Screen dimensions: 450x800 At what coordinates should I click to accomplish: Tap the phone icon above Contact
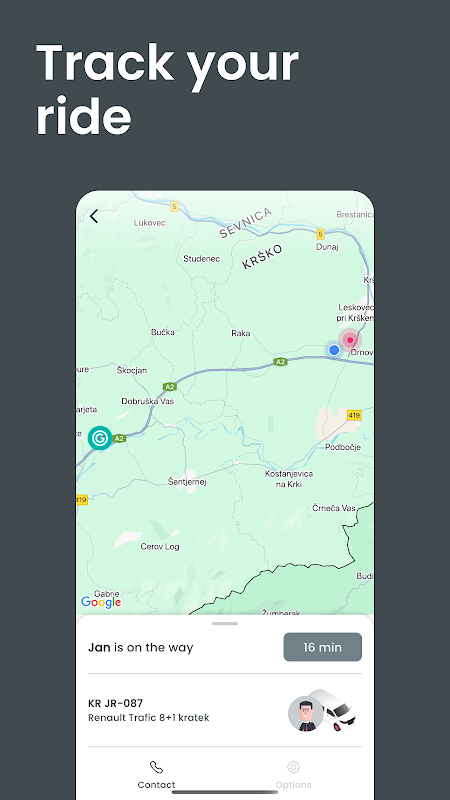(x=156, y=767)
